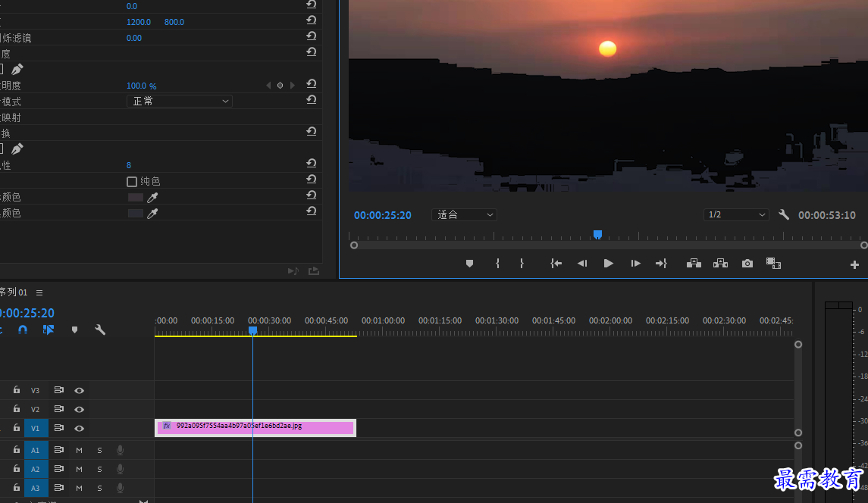
Task: Open the comparison view button
Action: (773, 264)
